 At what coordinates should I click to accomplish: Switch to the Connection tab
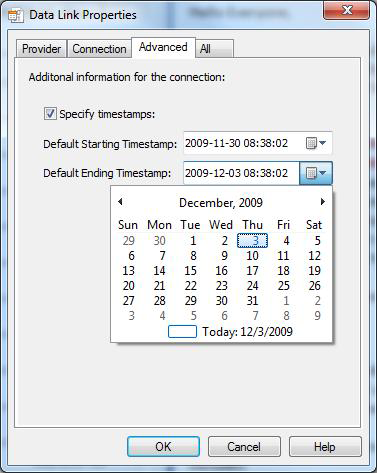pyautogui.click(x=99, y=49)
